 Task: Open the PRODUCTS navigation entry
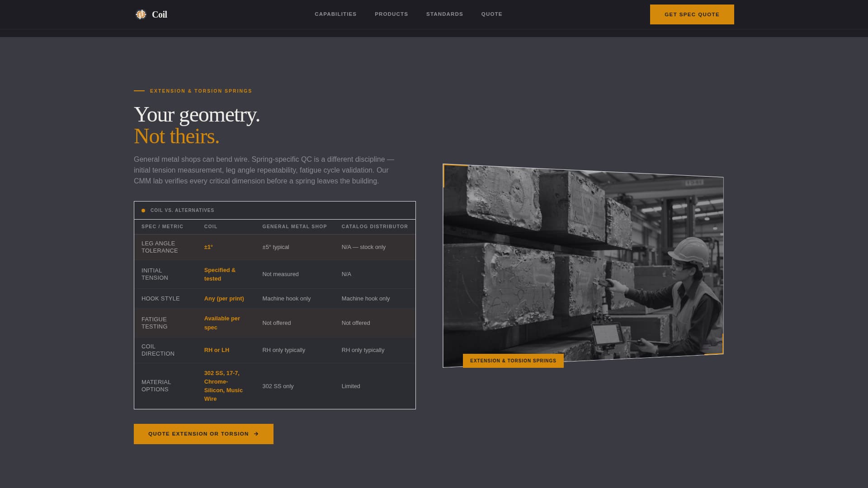coord(391,14)
